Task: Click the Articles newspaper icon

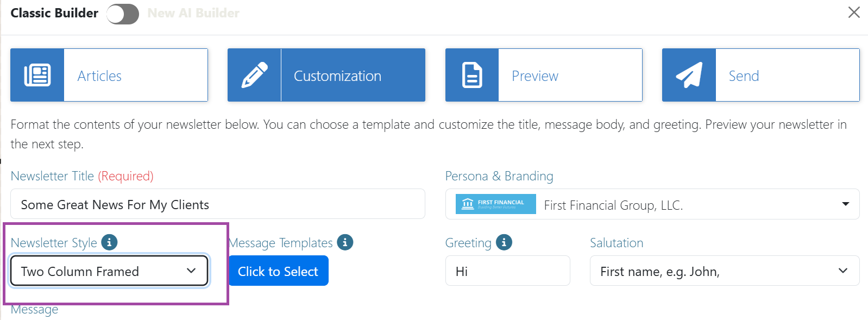Action: click(37, 75)
